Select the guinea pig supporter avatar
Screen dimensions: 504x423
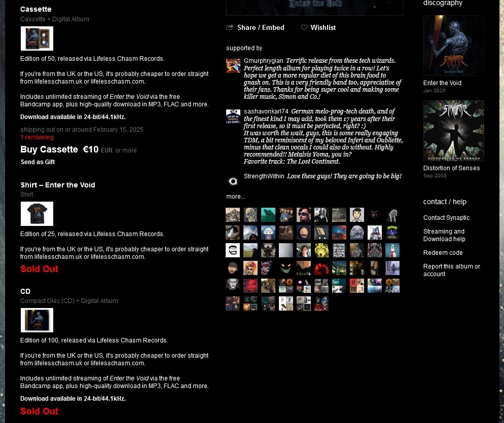tap(233, 232)
